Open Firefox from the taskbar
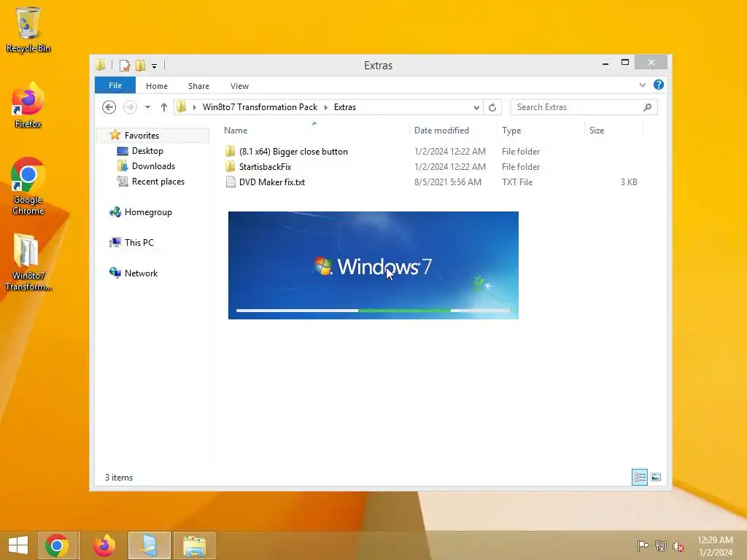 [104, 545]
